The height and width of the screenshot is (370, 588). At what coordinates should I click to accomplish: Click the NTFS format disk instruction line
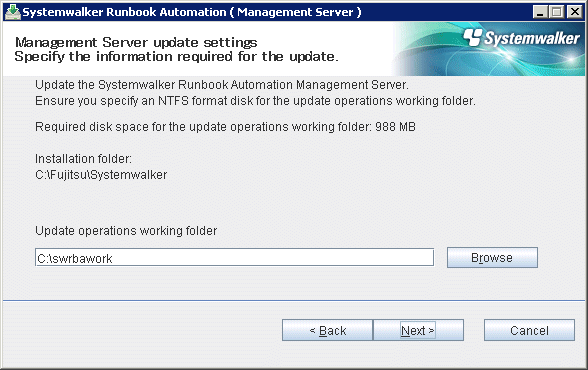click(255, 101)
